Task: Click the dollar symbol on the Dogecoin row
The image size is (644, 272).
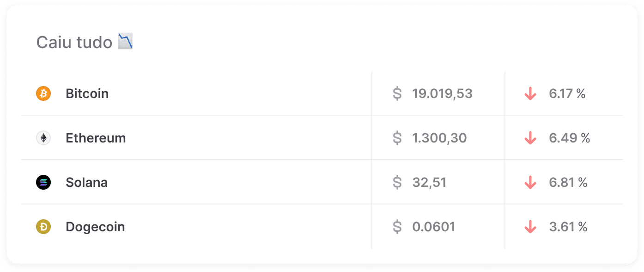Action: [x=397, y=227]
